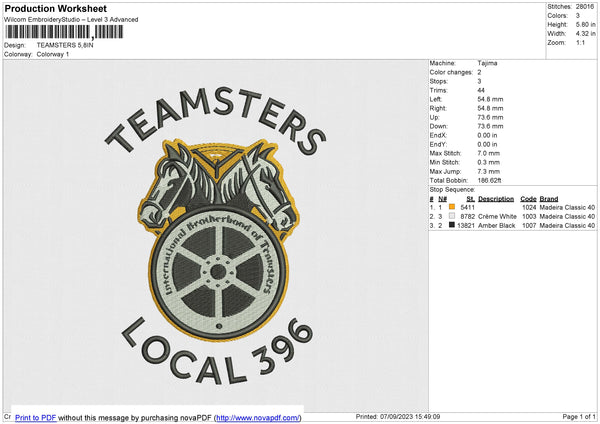Screen dimensions: 600x424
Task: Click the wagon wheel in the logo
Action: coord(218,272)
